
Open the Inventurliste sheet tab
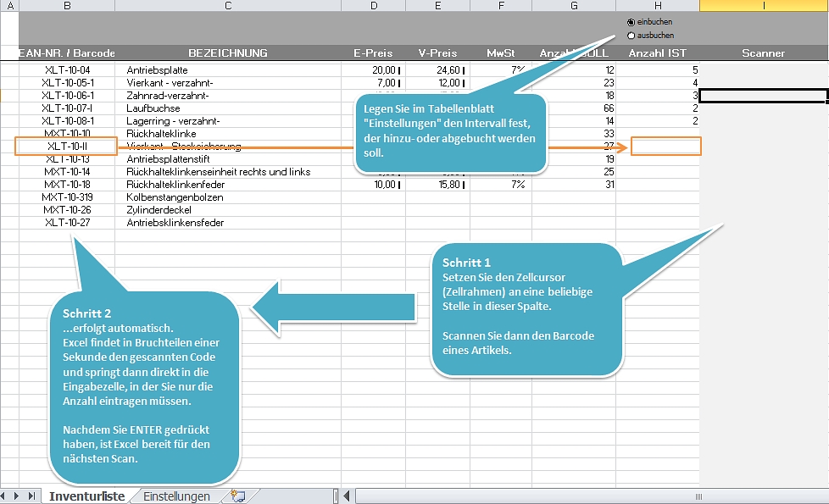(x=87, y=496)
